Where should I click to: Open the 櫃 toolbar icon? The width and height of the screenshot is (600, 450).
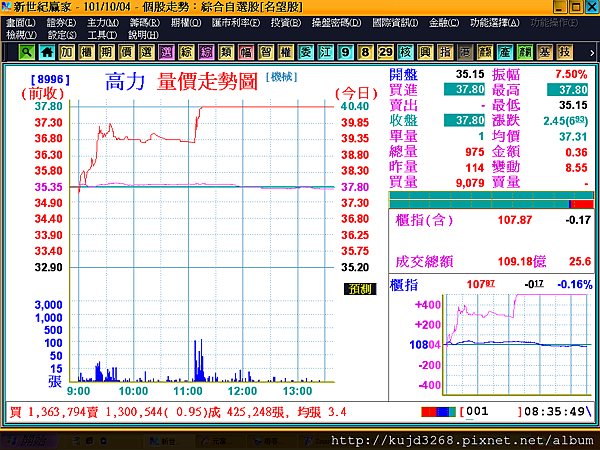pyautogui.click(x=86, y=52)
